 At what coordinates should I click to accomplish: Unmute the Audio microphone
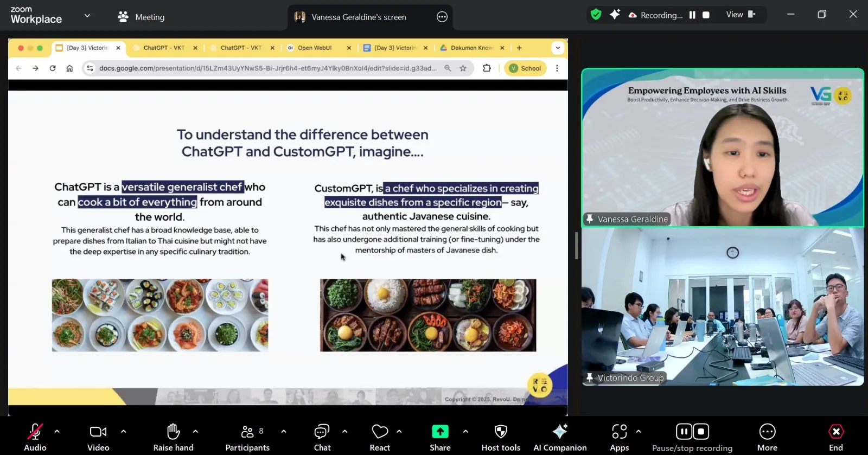click(35, 432)
